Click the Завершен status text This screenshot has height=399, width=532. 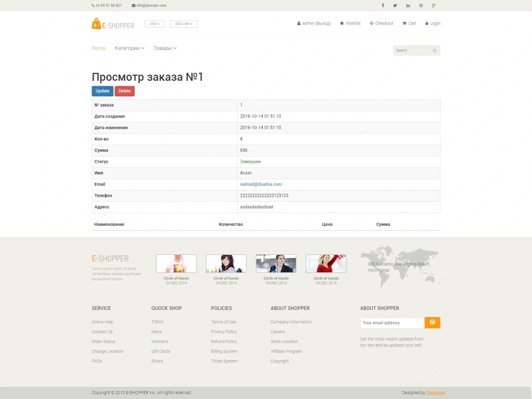[250, 162]
